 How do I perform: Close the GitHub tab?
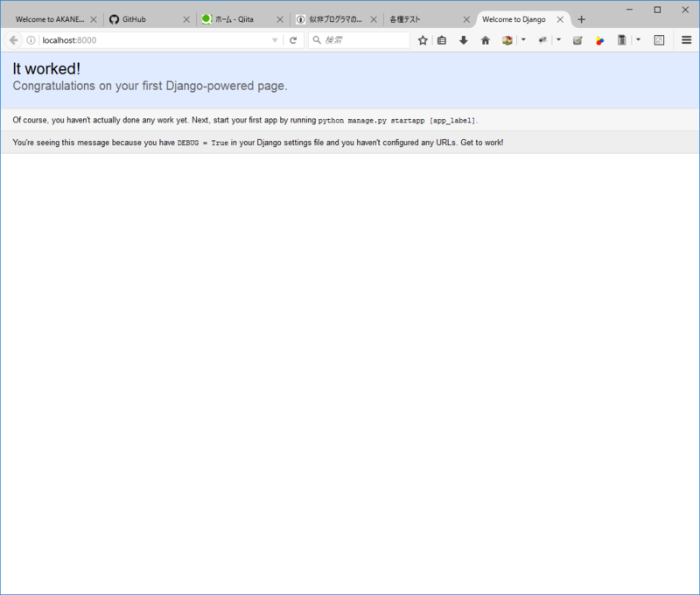[x=186, y=19]
